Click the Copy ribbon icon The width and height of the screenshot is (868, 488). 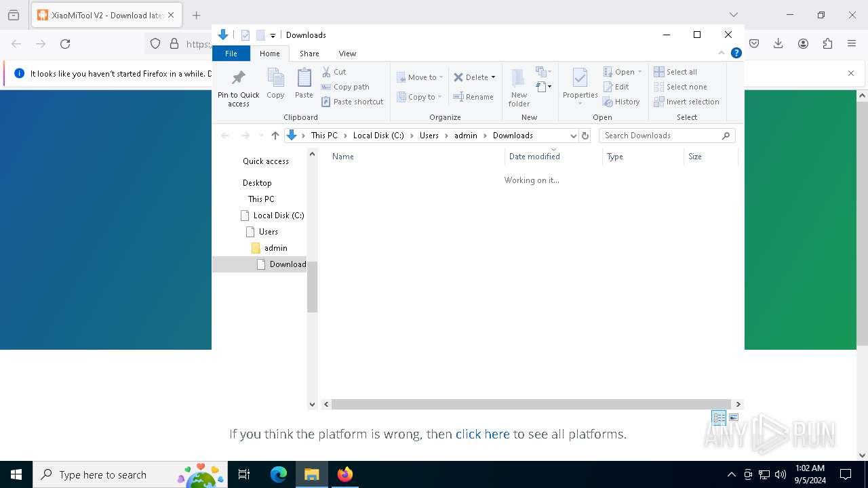coord(275,83)
